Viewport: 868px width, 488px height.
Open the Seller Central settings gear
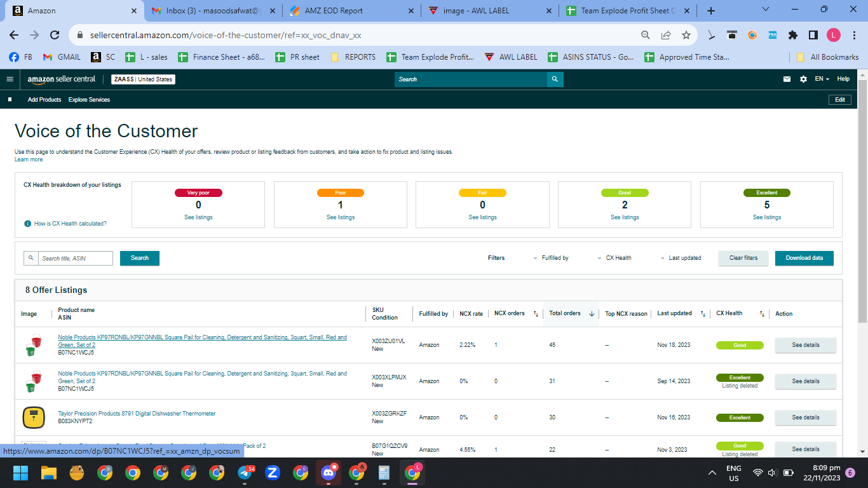pos(803,79)
